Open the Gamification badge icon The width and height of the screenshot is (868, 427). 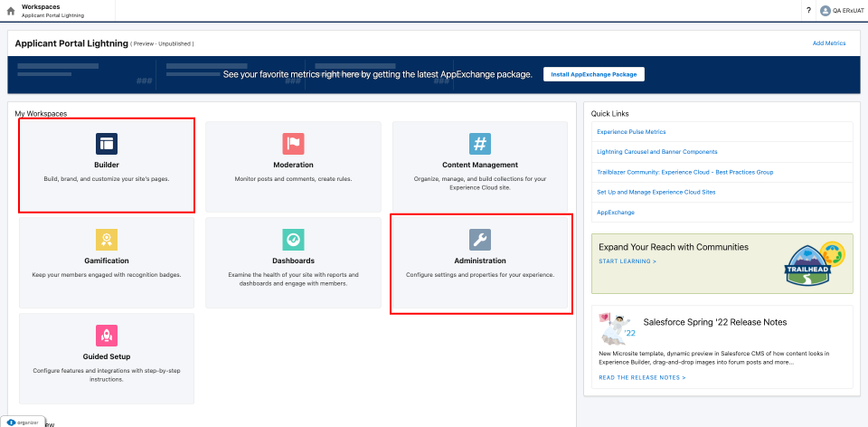tap(107, 239)
